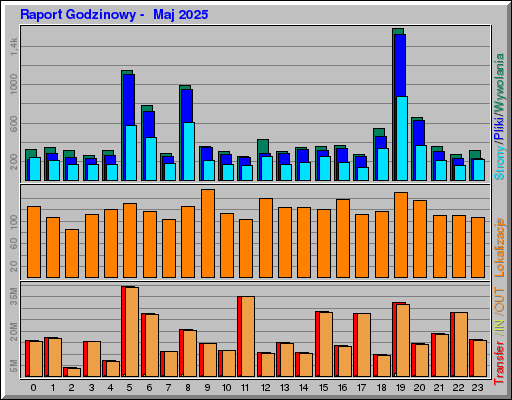Click hour label '22' on x-axis
Screen dimensions: 512x400
pyautogui.click(x=458, y=388)
